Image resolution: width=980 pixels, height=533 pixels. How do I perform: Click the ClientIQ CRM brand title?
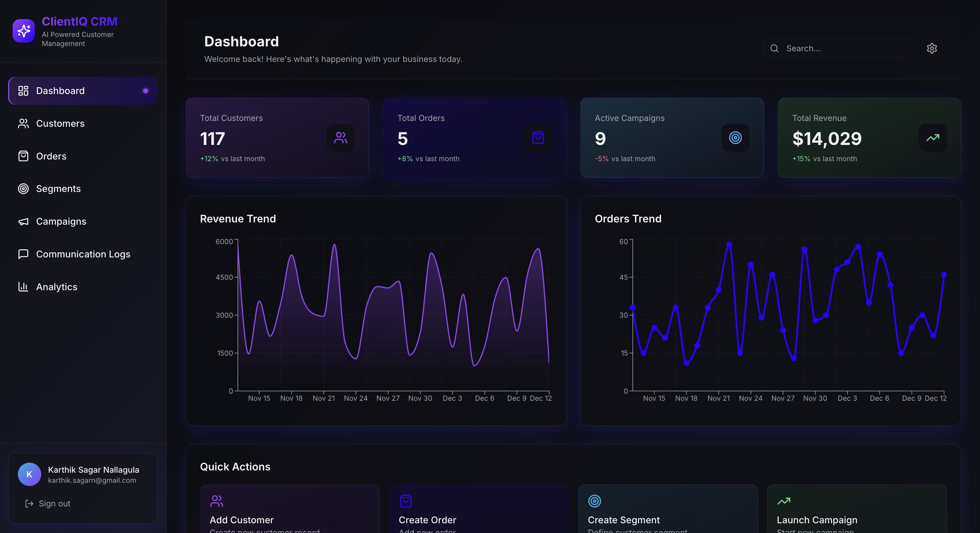click(80, 21)
